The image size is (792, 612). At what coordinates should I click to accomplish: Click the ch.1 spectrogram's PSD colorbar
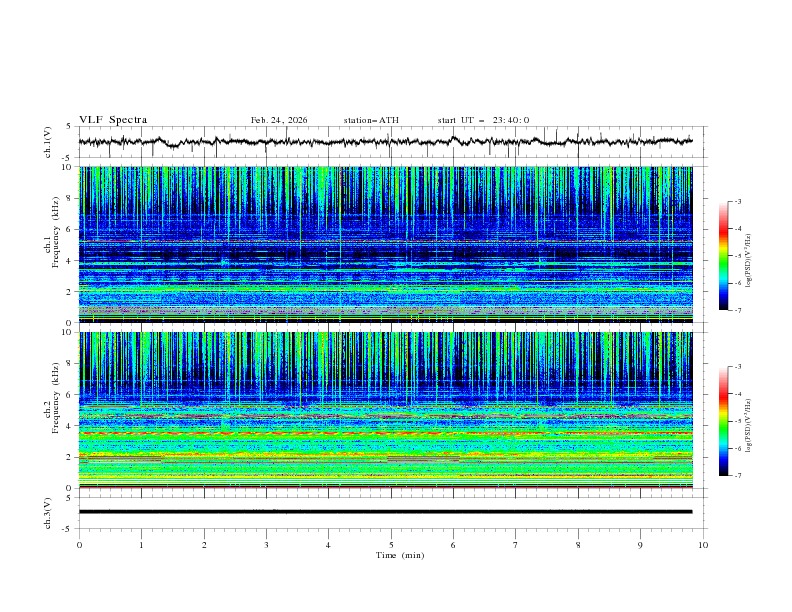point(723,255)
